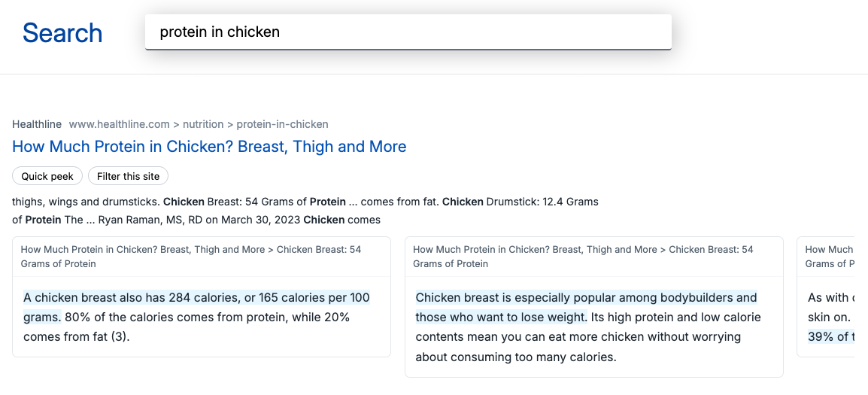
Task: Click the 'nutrition' breadcrumb segment
Action: (x=202, y=124)
